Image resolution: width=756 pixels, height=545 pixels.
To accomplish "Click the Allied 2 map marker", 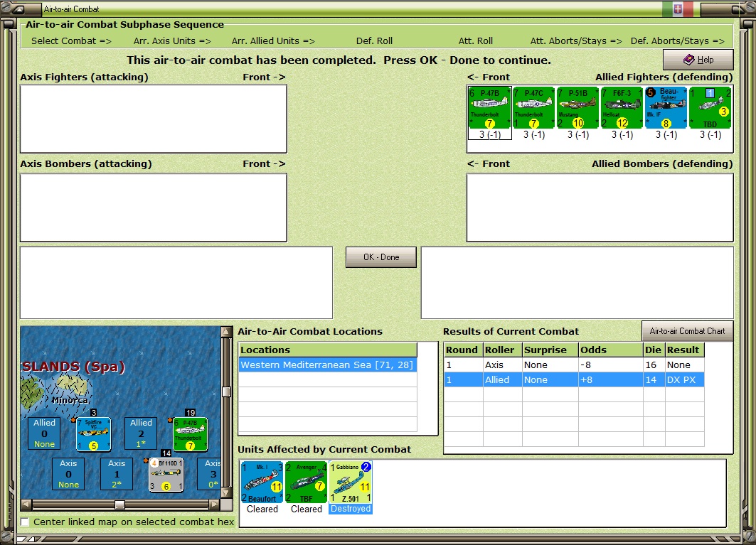I will click(141, 433).
